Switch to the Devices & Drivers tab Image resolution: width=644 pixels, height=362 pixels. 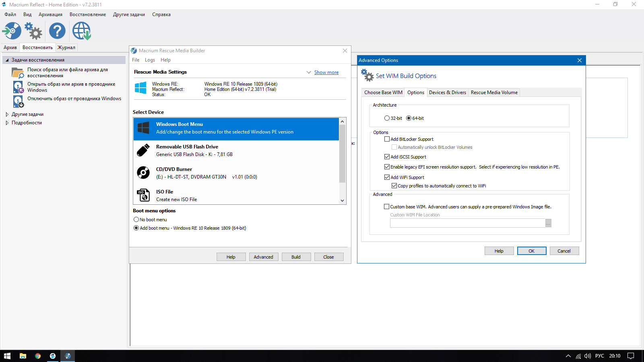(447, 93)
